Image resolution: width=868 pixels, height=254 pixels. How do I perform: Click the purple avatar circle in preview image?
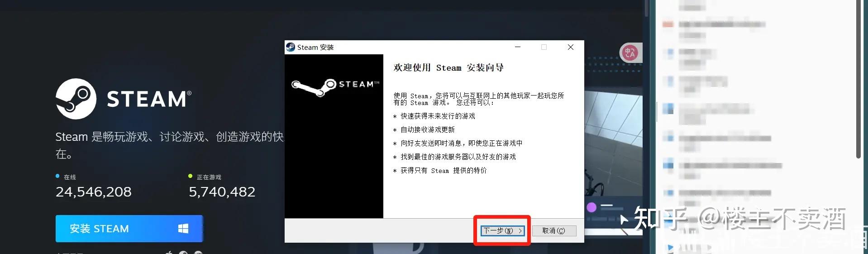pos(591,207)
